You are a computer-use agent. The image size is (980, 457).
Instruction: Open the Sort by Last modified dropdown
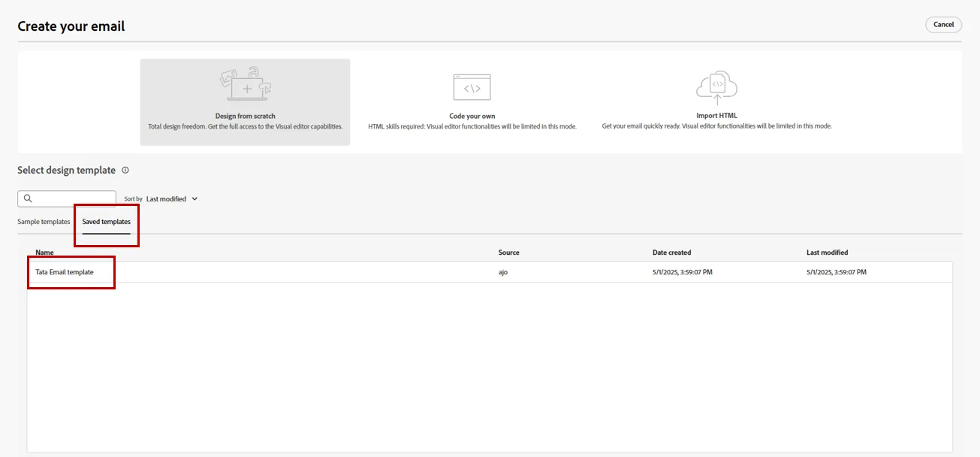point(172,199)
